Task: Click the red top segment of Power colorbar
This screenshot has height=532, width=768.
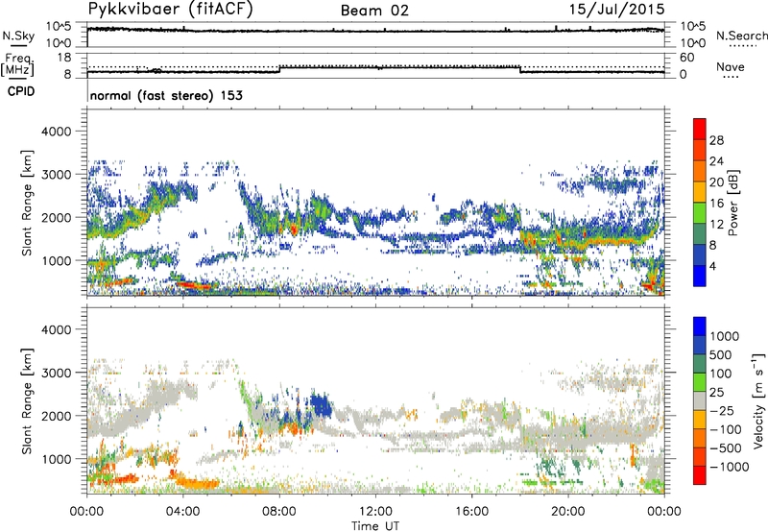Action: (x=700, y=129)
